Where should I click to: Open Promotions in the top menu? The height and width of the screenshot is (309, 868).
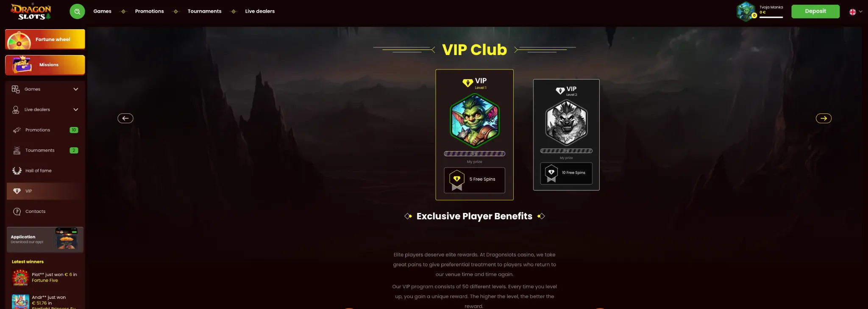pyautogui.click(x=149, y=11)
